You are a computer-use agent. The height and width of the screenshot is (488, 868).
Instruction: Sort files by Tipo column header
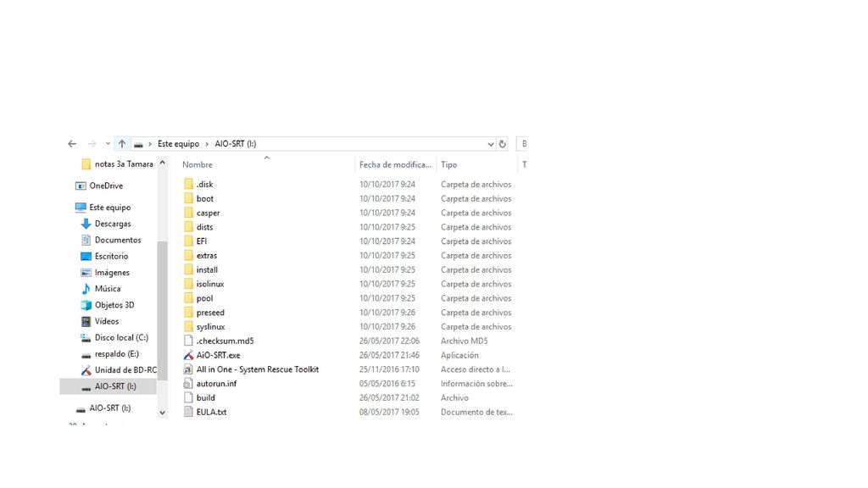coord(449,165)
